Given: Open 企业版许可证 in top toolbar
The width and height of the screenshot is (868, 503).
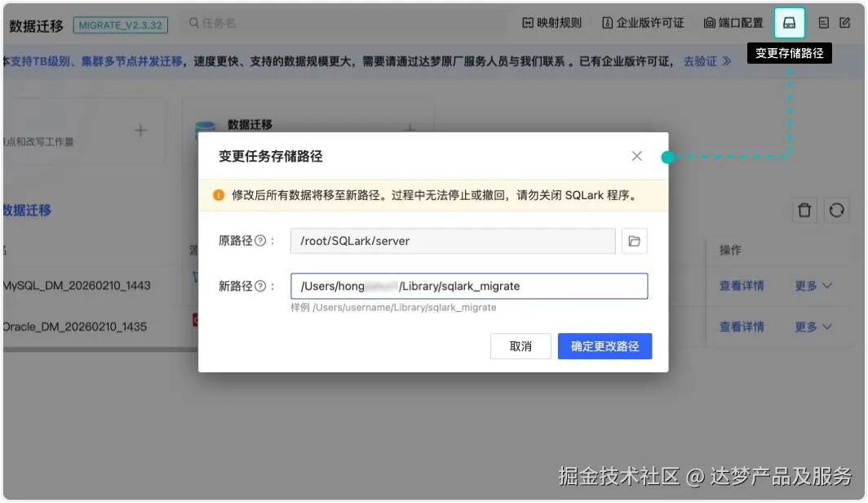Looking at the screenshot, I should 643,23.
